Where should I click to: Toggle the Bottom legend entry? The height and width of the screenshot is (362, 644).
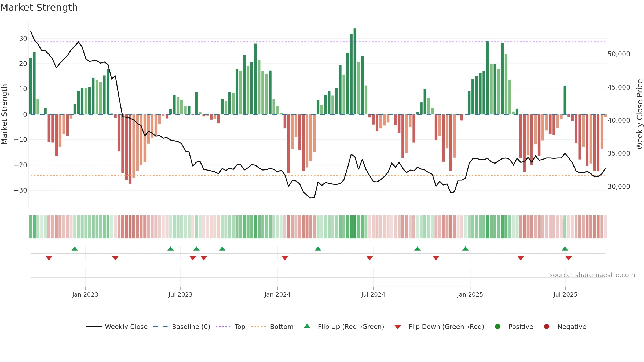tap(272, 327)
